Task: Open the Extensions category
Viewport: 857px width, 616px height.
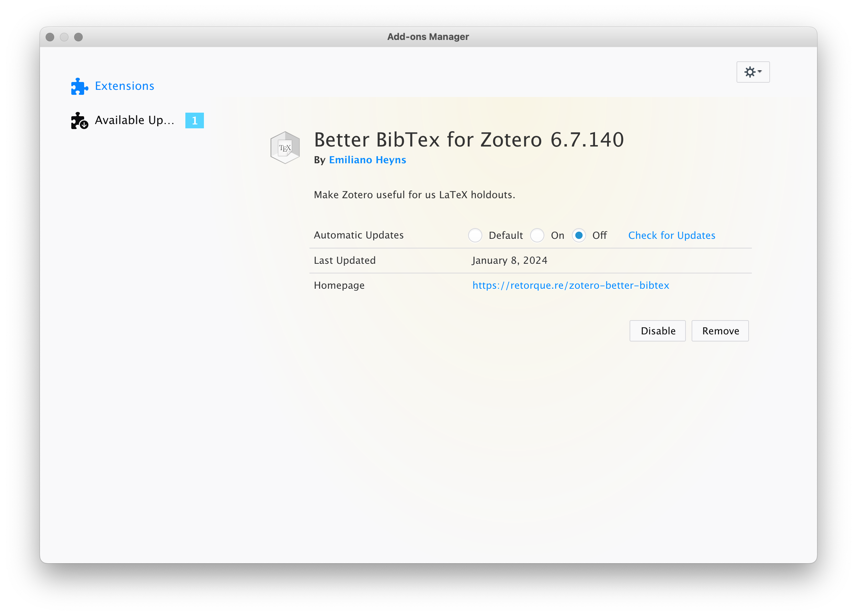Action: coord(124,86)
